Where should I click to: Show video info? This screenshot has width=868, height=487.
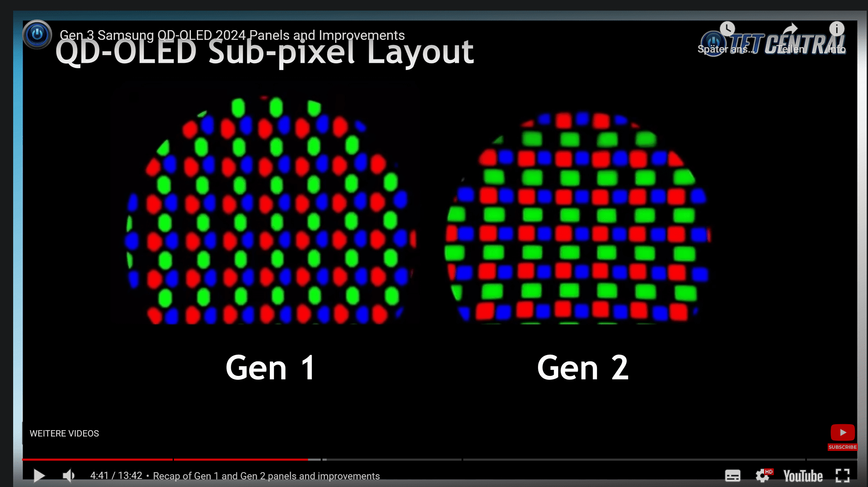[x=837, y=37]
